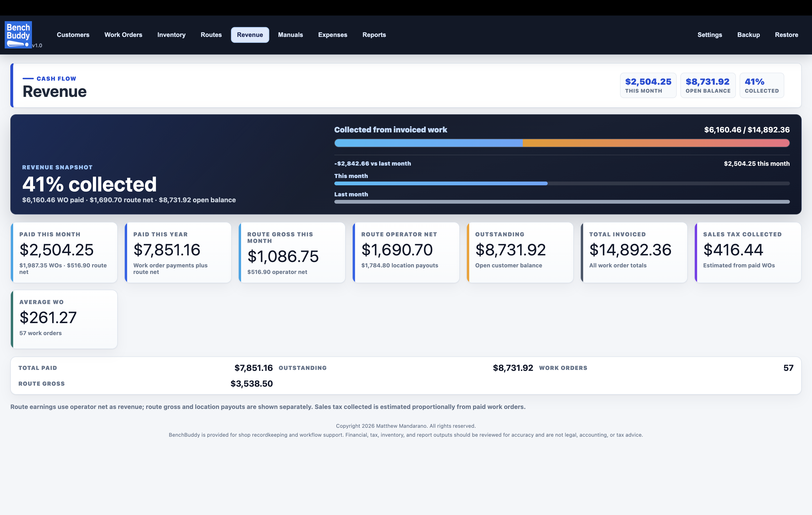Select the Outstanding $8,731.92 card

520,252
